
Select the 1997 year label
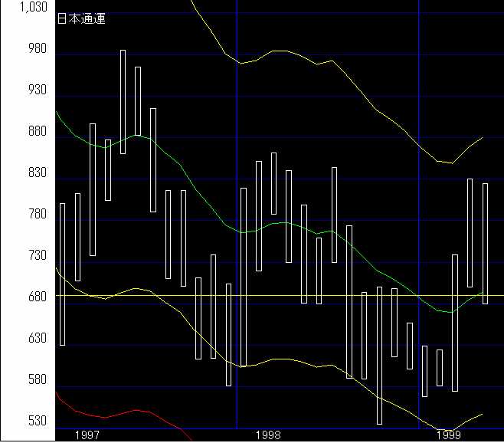[87, 435]
